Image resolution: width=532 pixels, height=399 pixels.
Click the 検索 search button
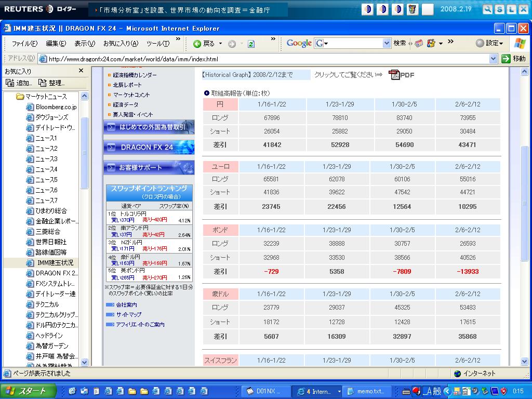[400, 43]
